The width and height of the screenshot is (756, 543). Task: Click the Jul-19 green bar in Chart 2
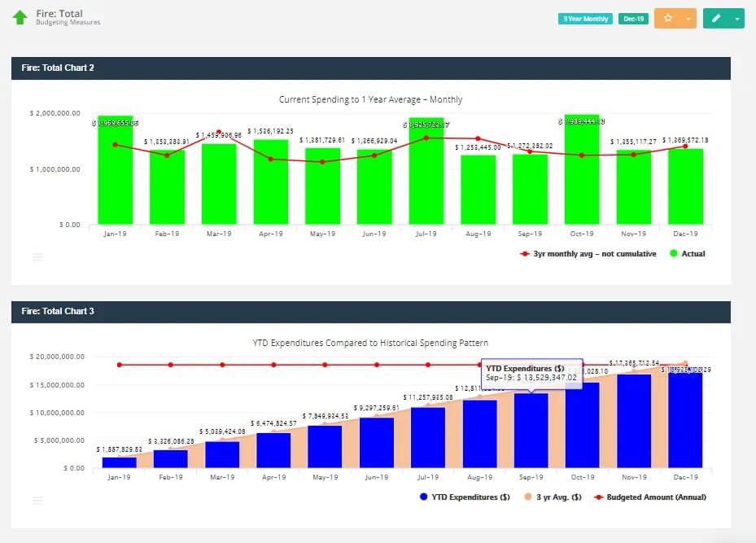coord(426,171)
